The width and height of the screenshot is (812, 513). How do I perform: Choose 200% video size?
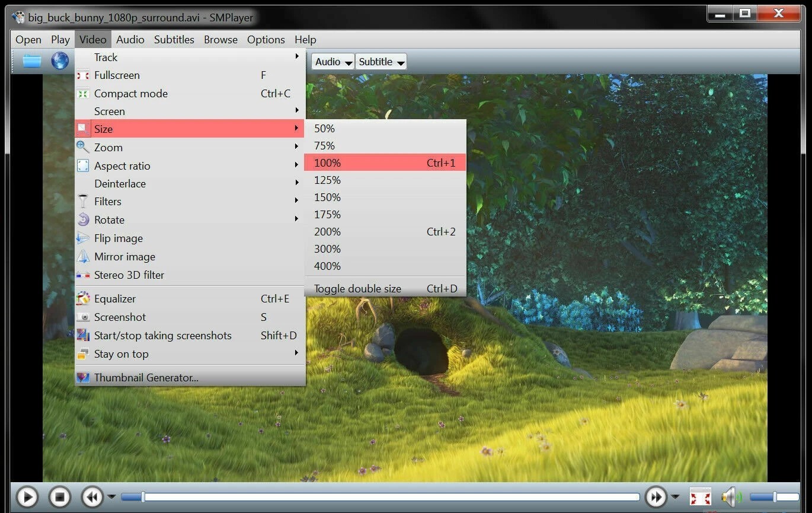(385, 231)
